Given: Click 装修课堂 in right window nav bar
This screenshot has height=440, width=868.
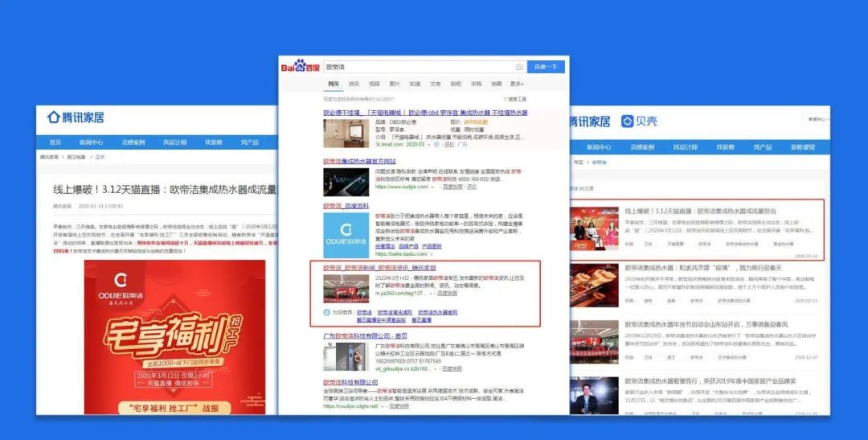Looking at the screenshot, I should pos(803,147).
